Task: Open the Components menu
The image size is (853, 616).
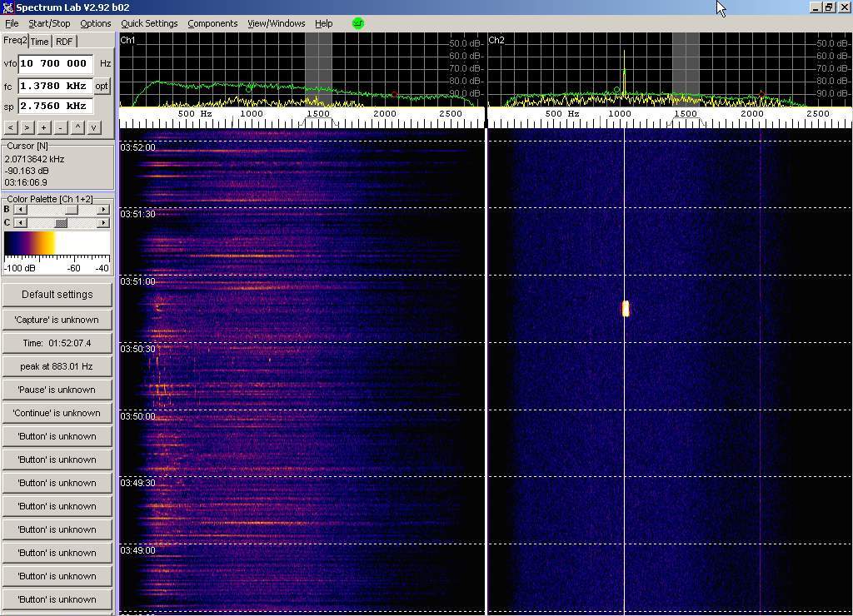Action: (212, 23)
